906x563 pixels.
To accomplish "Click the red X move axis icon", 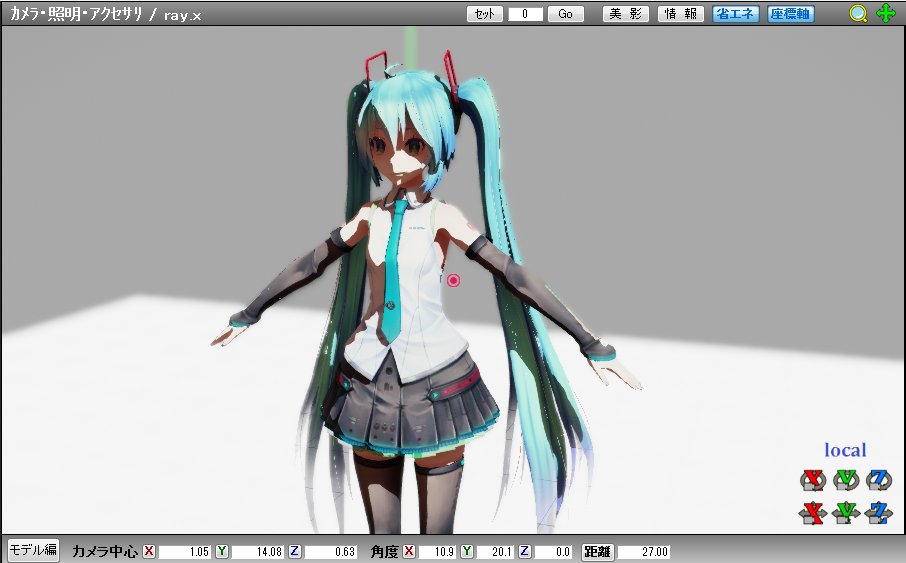I will [813, 513].
